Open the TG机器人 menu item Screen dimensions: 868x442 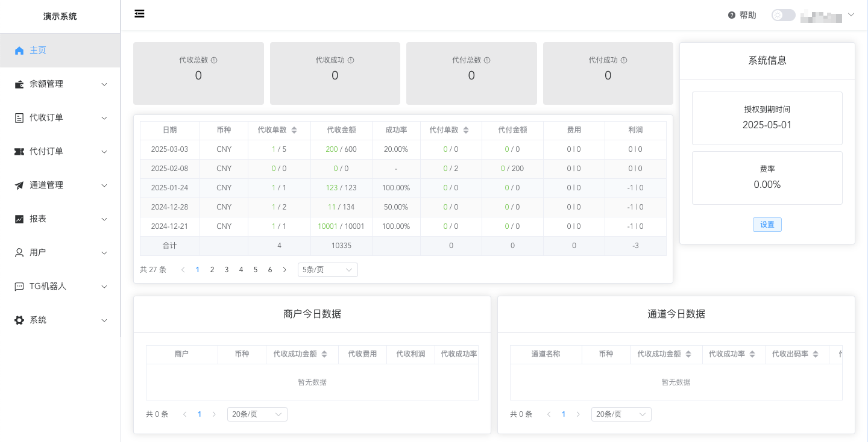pyautogui.click(x=60, y=287)
